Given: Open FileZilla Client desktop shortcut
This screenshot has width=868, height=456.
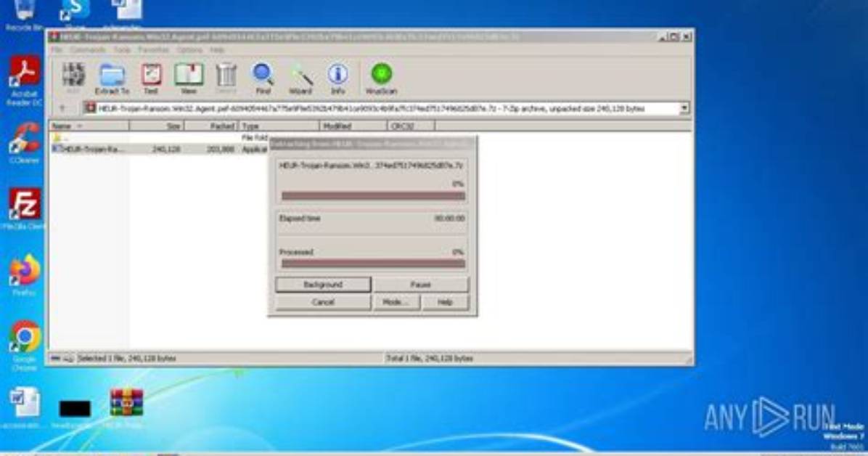Looking at the screenshot, I should [x=24, y=209].
